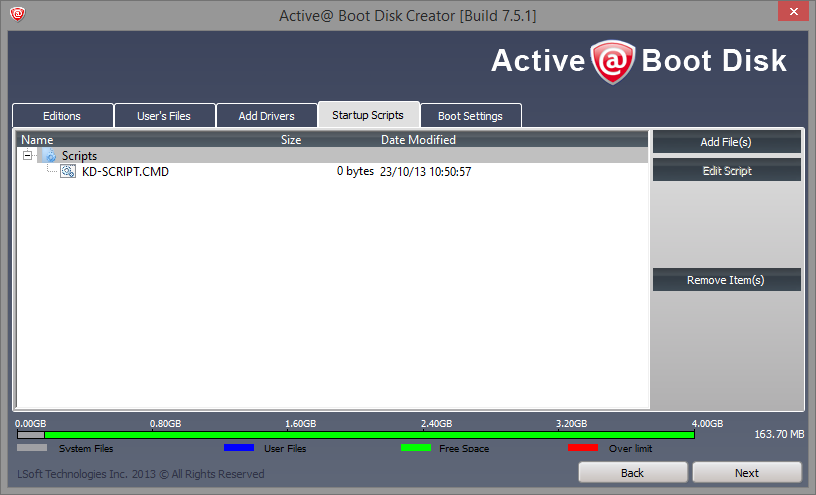Click the Scripts folder icon
The height and width of the screenshot is (495, 816).
pos(49,156)
